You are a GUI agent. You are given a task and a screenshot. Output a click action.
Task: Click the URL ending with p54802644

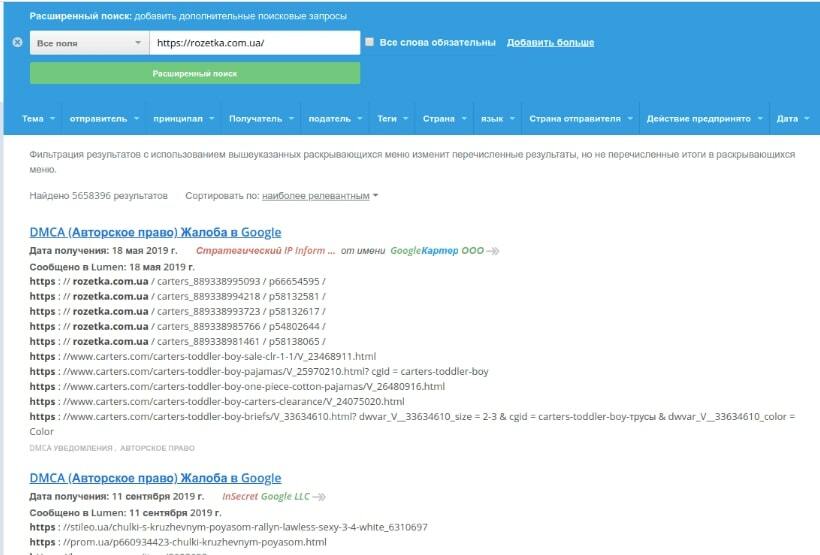coord(177,326)
